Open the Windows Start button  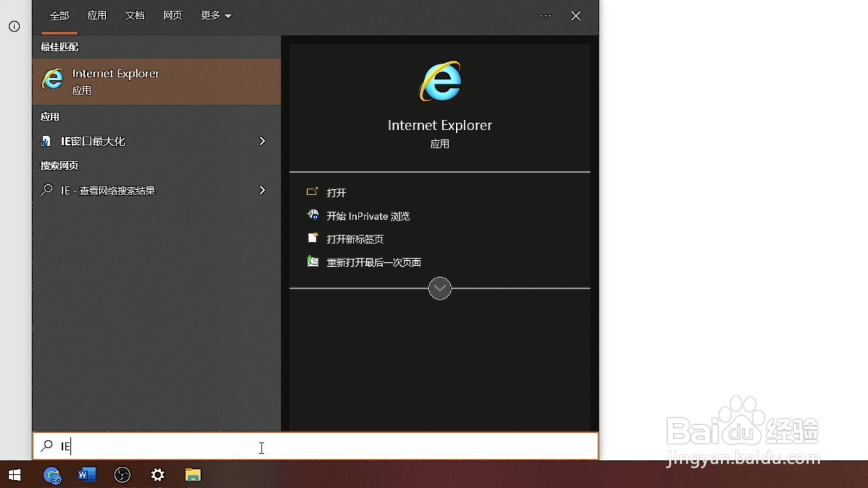tap(15, 475)
